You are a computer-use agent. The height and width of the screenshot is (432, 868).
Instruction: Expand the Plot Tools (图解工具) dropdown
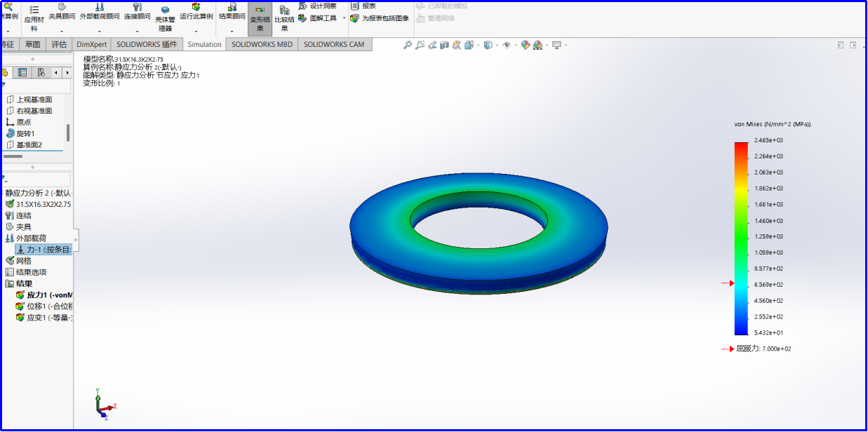point(344,18)
